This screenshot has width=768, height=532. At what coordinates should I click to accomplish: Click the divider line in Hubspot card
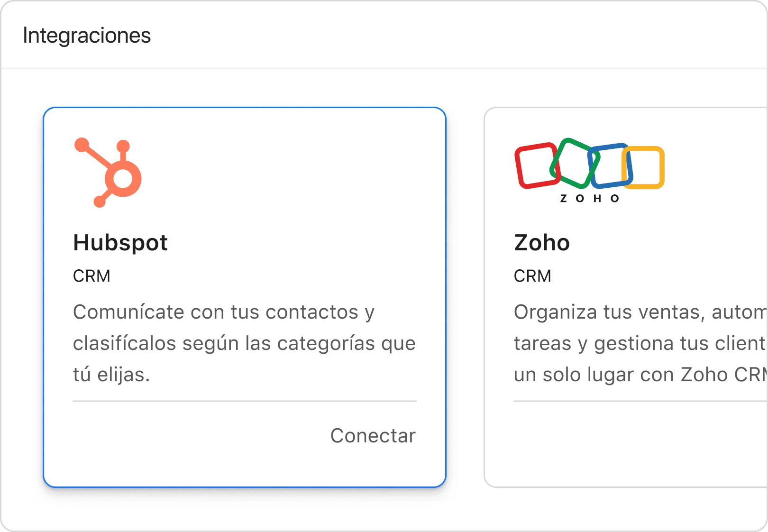[244, 401]
